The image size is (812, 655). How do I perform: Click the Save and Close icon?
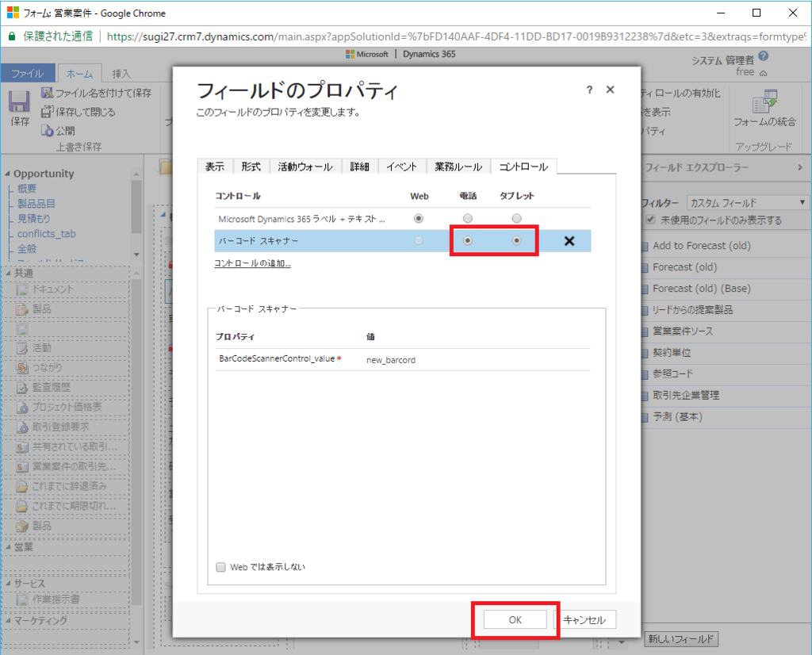pos(47,111)
